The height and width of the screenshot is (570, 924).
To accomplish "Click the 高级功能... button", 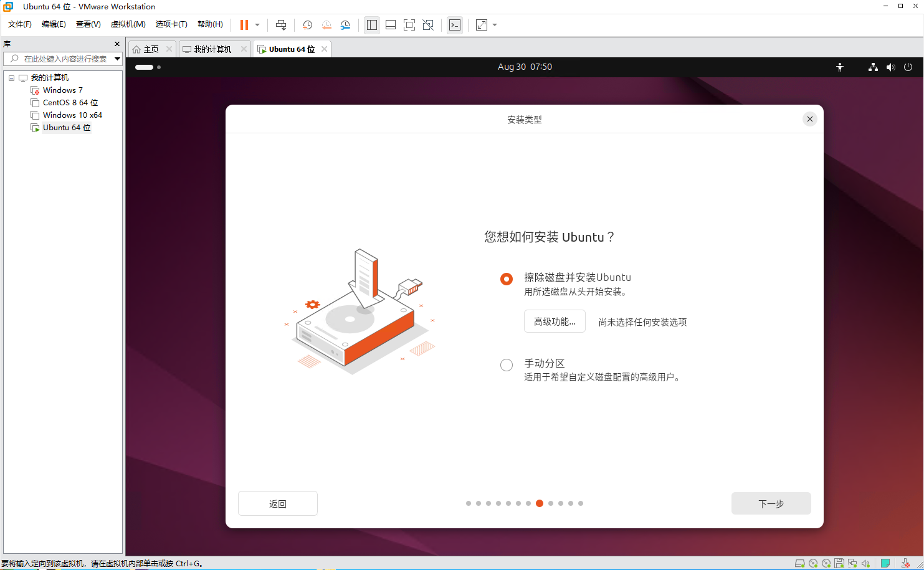I will [555, 321].
